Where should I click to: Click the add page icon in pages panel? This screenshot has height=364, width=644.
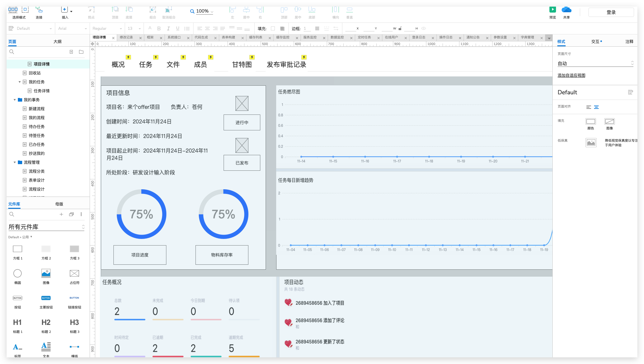71,52
